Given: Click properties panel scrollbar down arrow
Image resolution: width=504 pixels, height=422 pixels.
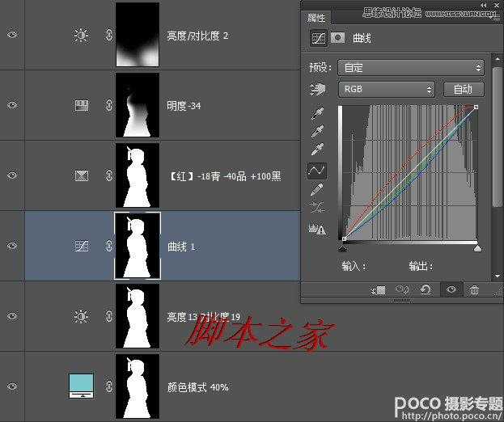Looking at the screenshot, I should point(498,276).
